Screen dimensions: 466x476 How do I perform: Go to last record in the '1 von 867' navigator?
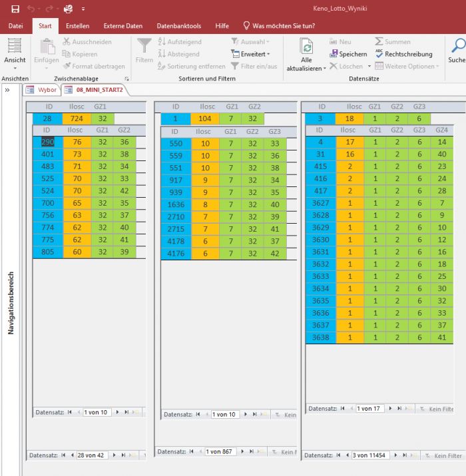coord(252,451)
